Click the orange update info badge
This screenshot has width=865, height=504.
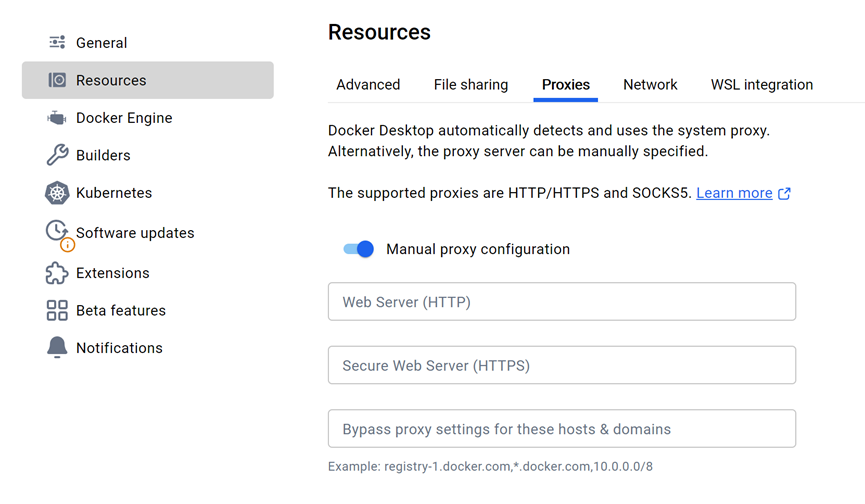67,244
